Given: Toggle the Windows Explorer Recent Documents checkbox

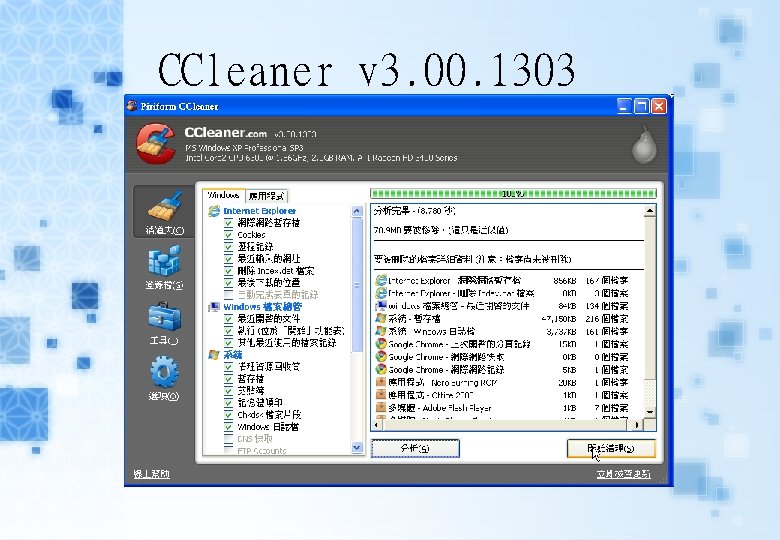Looking at the screenshot, I should (x=228, y=319).
